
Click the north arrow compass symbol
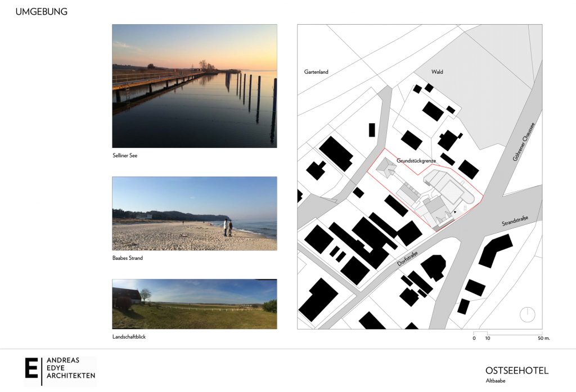pos(527,314)
